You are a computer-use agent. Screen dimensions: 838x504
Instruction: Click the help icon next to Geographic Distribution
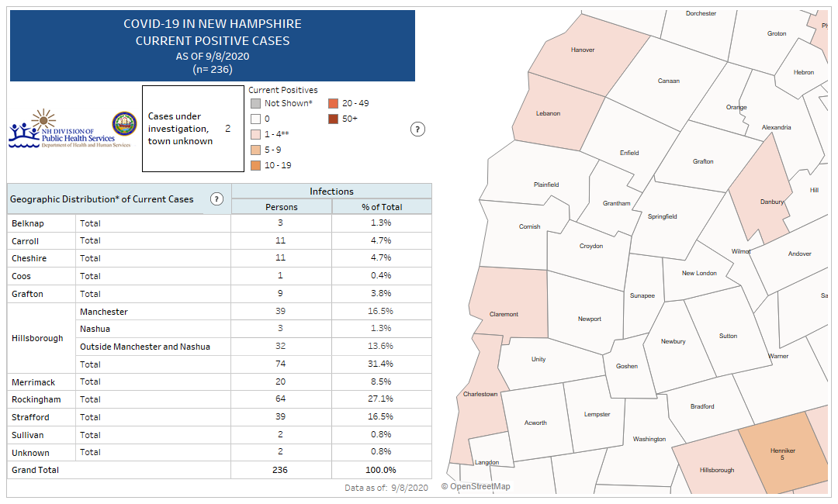point(216,199)
